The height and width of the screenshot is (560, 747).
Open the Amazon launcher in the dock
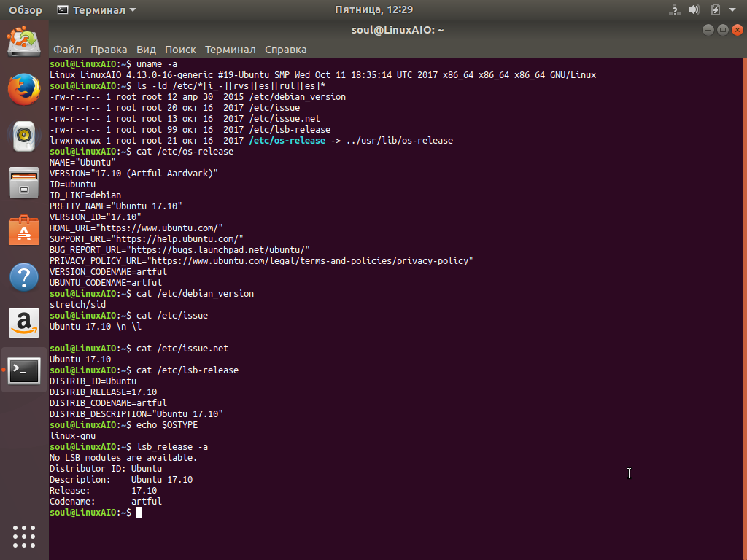click(24, 323)
